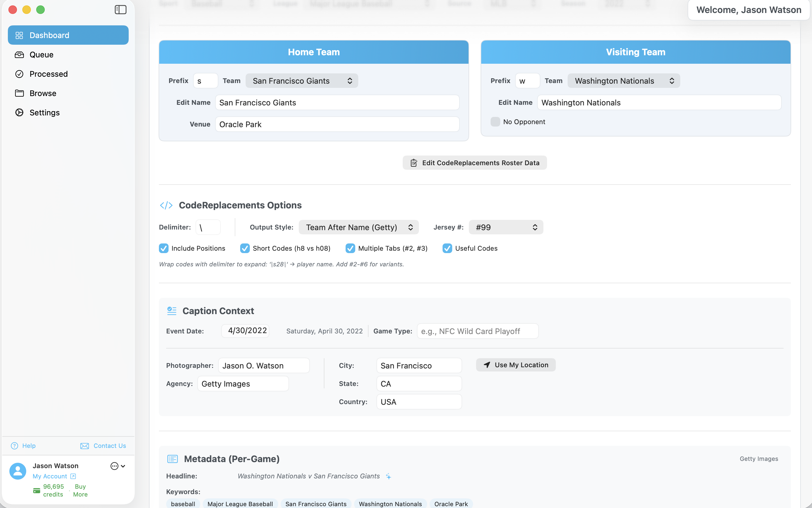Open Processed via its checkmark icon
The width and height of the screenshot is (812, 508).
click(x=20, y=74)
